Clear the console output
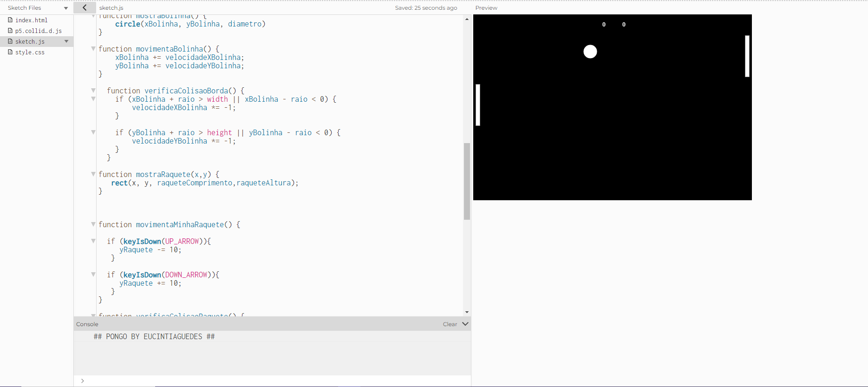 click(450, 324)
